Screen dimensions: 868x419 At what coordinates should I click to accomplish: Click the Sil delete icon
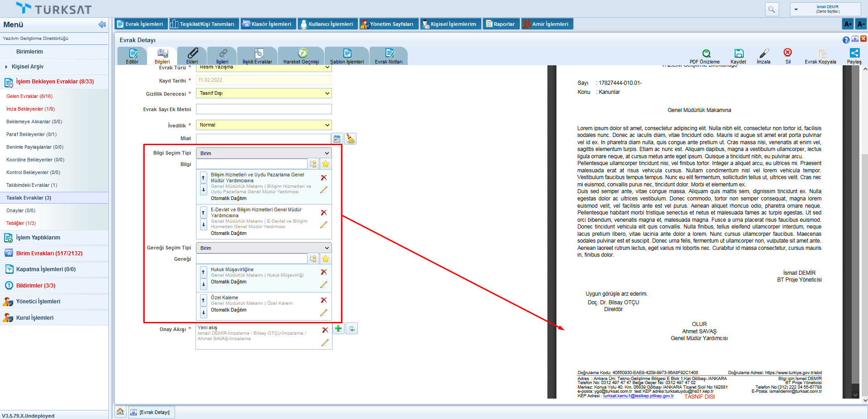[788, 53]
